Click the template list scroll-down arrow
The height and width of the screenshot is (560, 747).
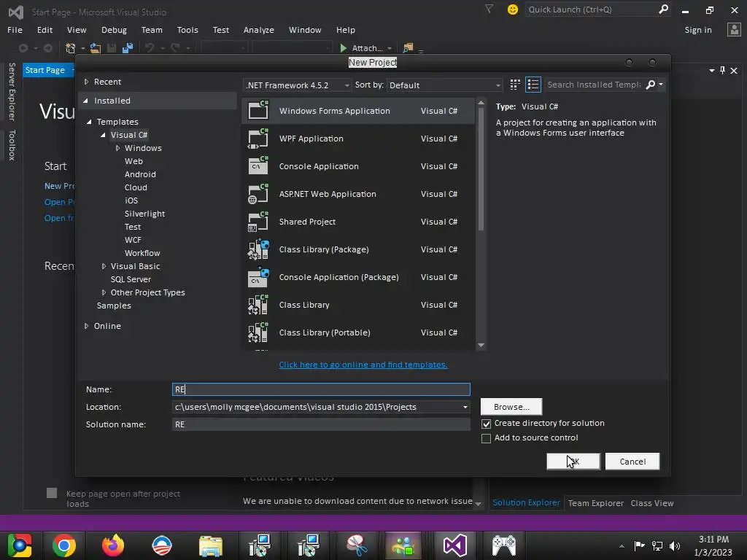[481, 345]
